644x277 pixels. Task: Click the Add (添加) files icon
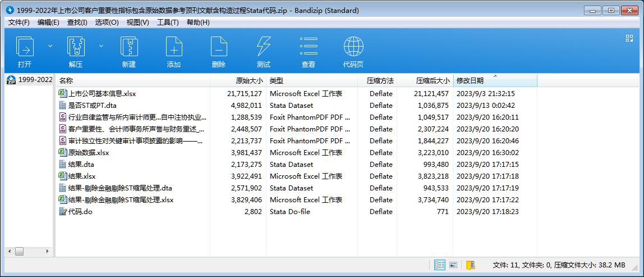tap(174, 47)
